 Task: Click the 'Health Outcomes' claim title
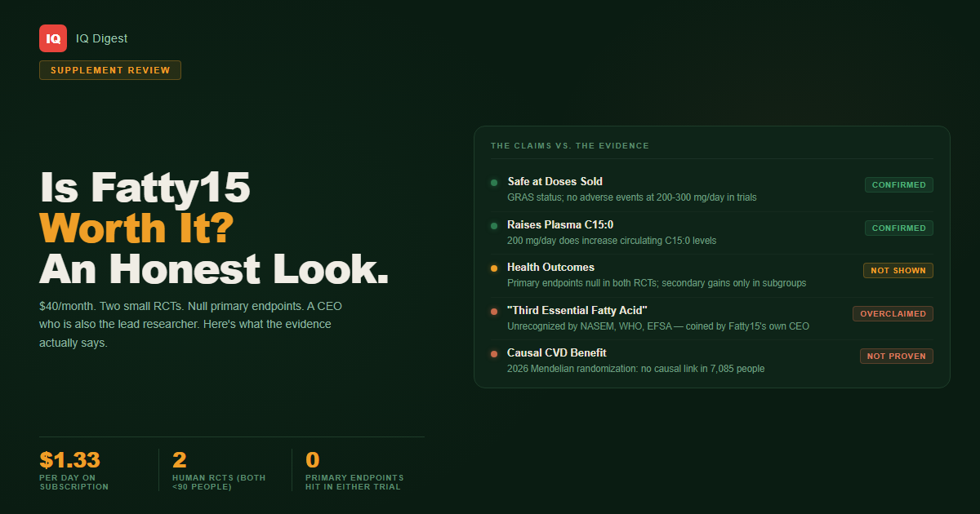(x=550, y=267)
